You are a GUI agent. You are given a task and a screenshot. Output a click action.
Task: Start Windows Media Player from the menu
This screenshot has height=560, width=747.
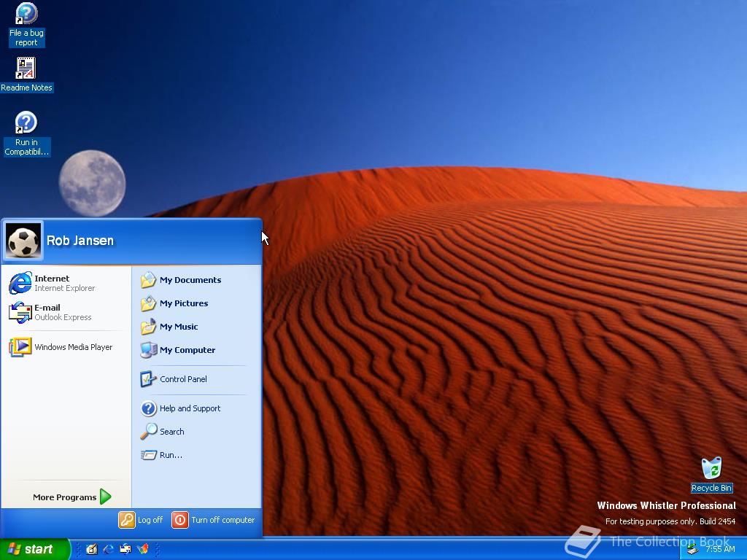coord(66,347)
